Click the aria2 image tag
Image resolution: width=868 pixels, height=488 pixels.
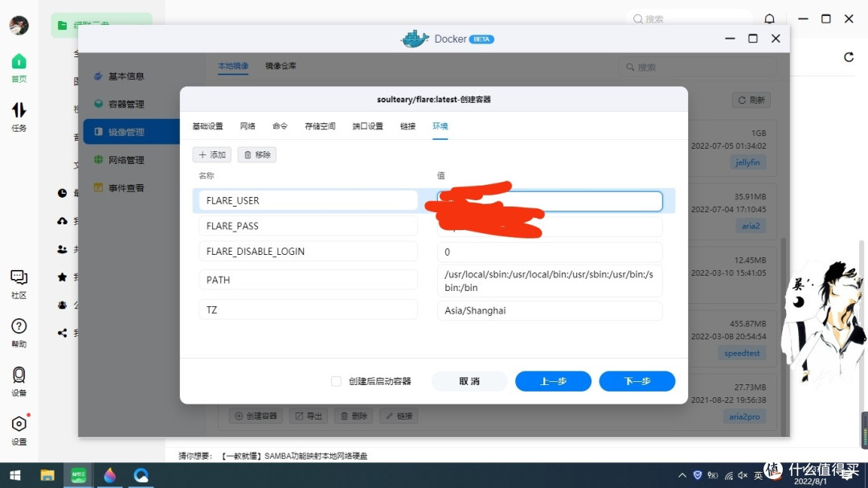751,225
